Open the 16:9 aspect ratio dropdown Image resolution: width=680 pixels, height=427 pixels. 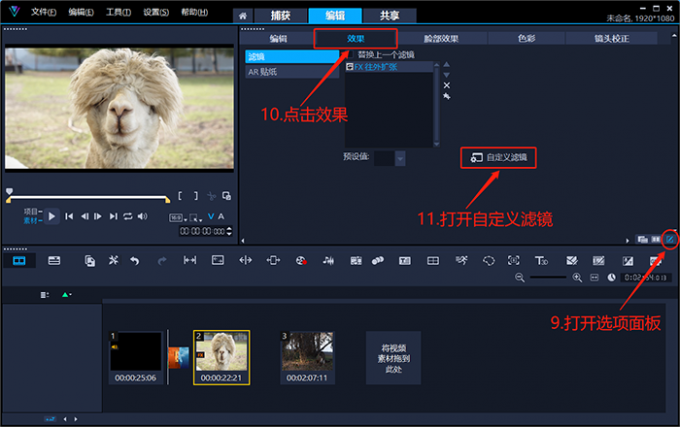[x=178, y=218]
